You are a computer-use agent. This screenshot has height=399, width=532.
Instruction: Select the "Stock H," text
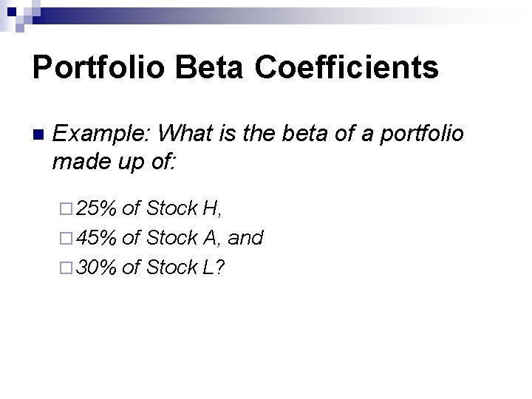[183, 208]
